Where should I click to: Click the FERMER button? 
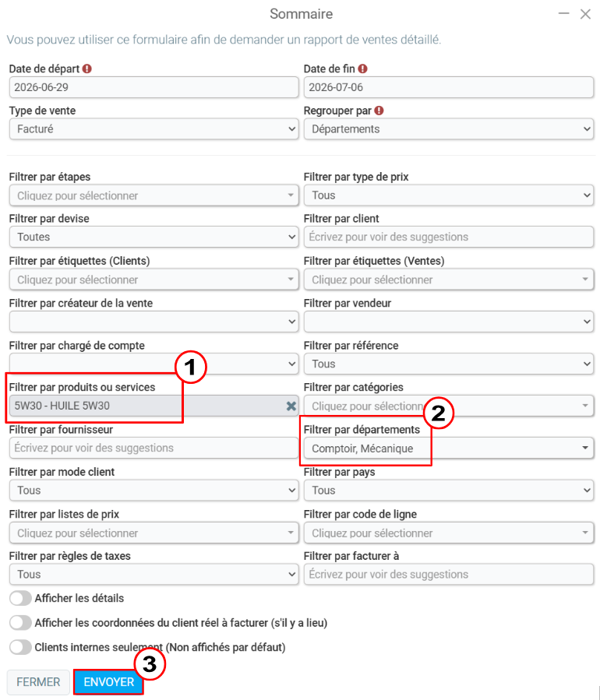[x=38, y=682]
